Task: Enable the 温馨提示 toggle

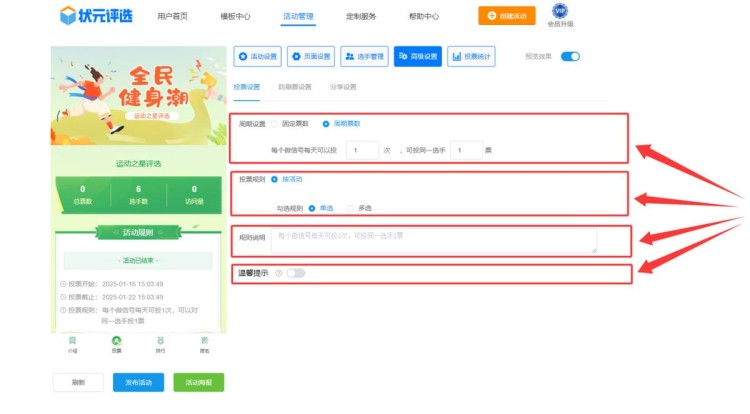Action: 296,273
